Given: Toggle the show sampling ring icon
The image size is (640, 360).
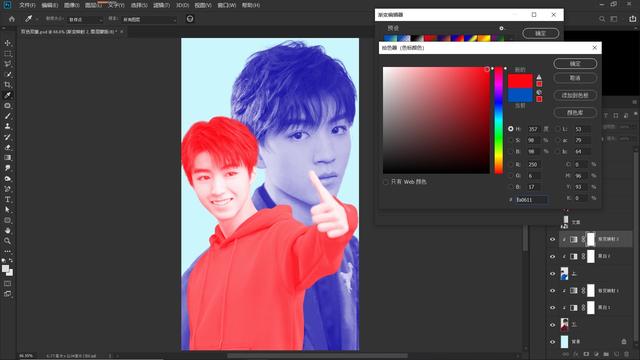Looking at the screenshot, I should [x=190, y=19].
